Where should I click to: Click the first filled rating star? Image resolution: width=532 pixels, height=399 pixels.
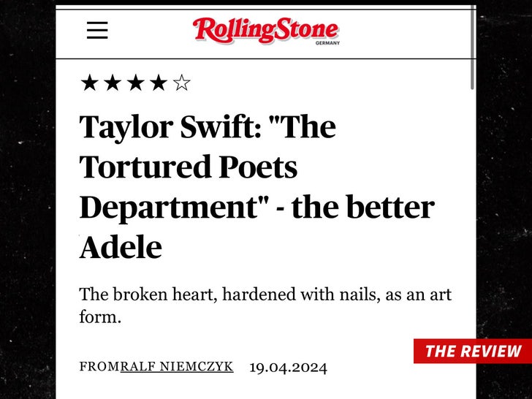point(89,83)
